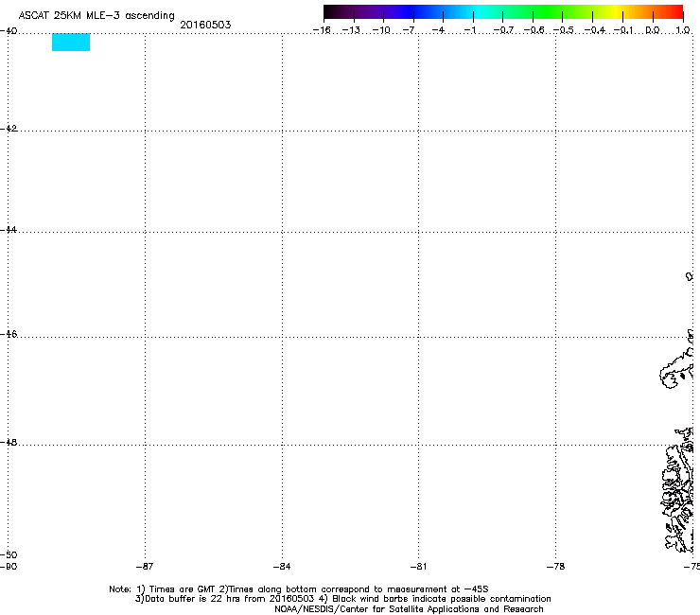Viewport: 700px width, 615px height.
Task: Click the peninsula coastline outline near -47 latitude
Action: coord(676,366)
